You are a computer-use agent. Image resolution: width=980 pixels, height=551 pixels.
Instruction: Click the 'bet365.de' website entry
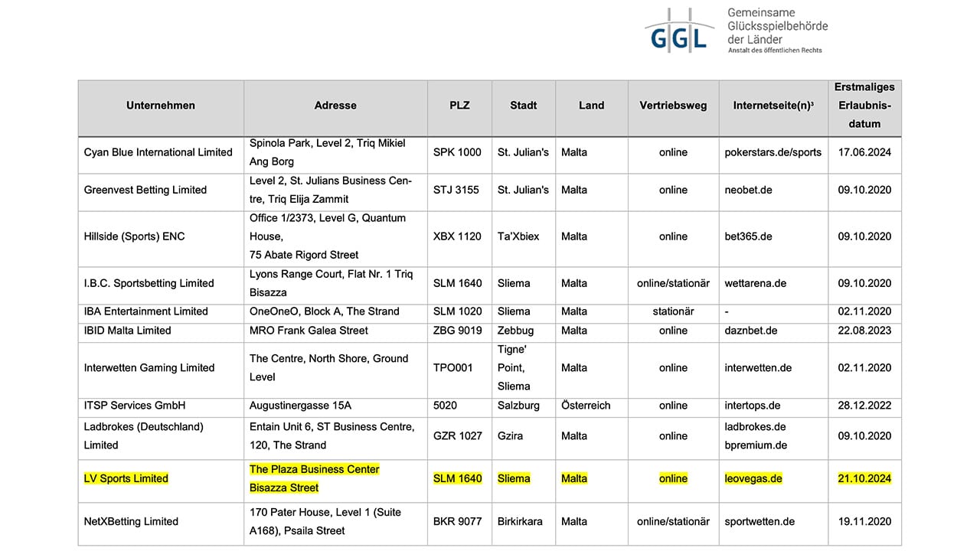pyautogui.click(x=748, y=236)
